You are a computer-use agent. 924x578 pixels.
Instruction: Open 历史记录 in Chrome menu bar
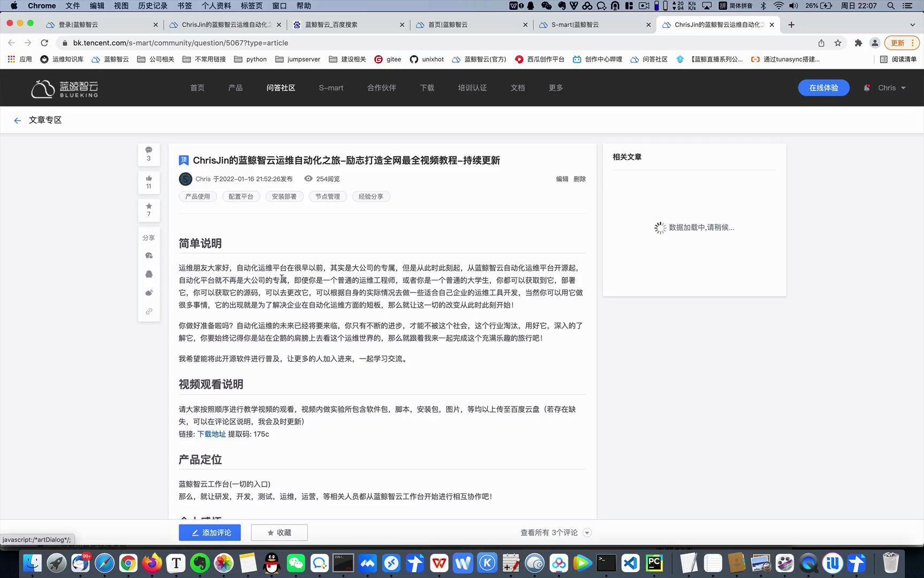click(x=152, y=6)
